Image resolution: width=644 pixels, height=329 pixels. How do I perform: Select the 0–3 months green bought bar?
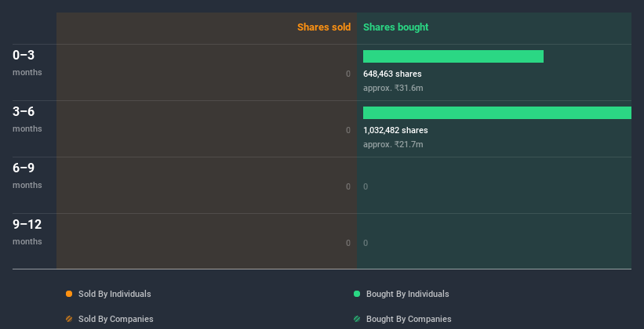pyautogui.click(x=453, y=56)
